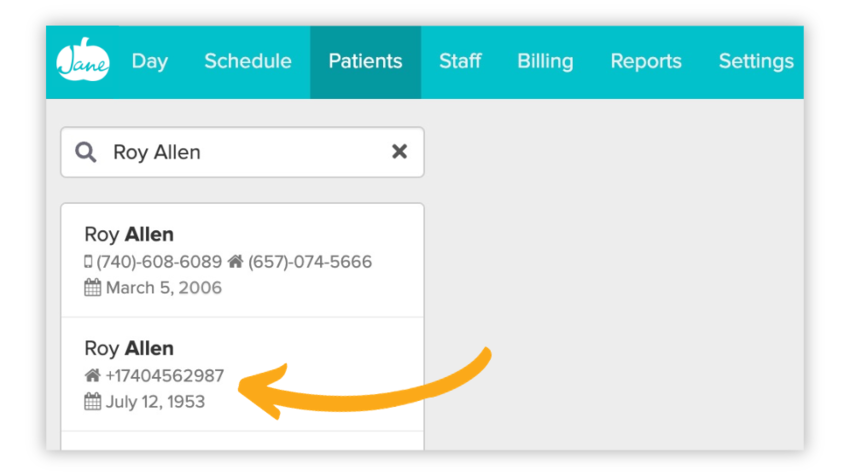This screenshot has height=476, width=850.
Task: Click the Jane logo icon
Action: coord(83,62)
